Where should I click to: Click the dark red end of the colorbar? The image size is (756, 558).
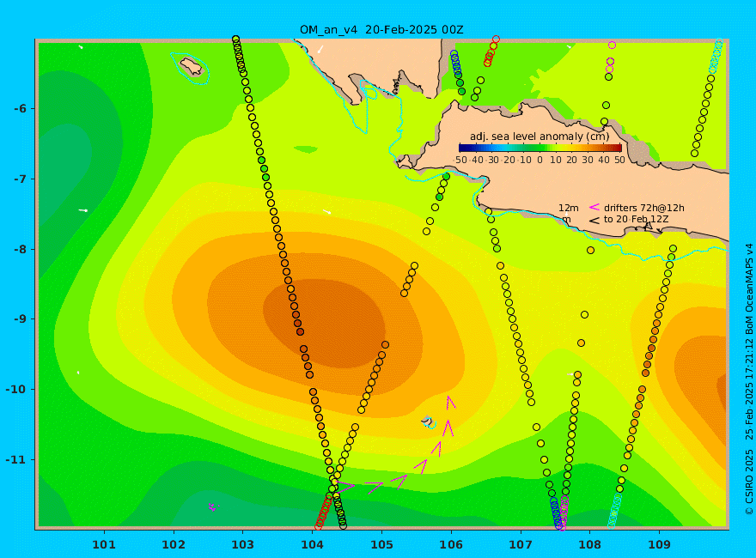pos(618,148)
